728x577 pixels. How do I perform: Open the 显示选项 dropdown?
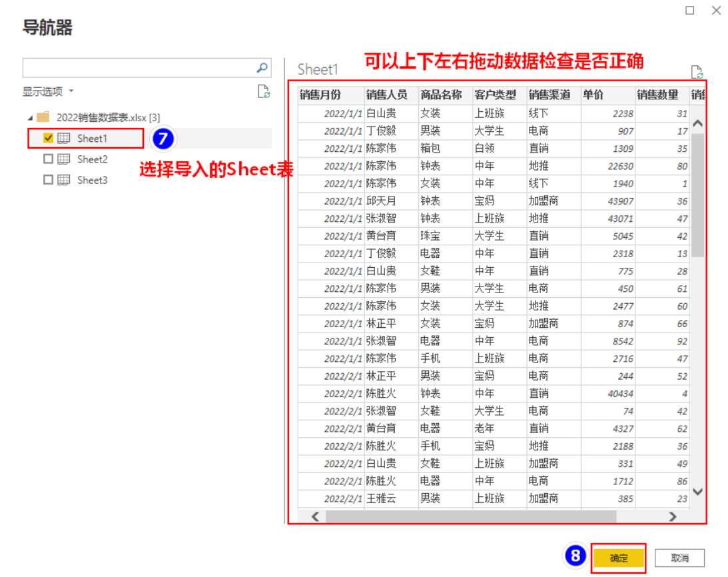48,91
